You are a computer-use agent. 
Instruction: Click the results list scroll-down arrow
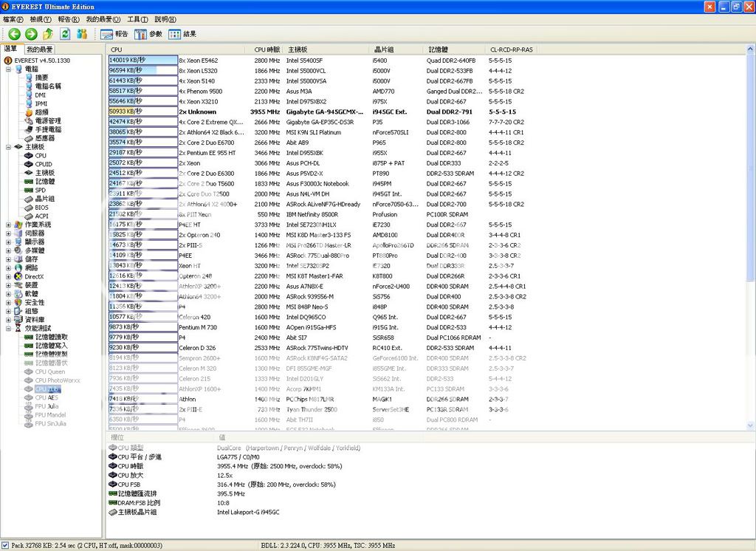click(x=750, y=425)
